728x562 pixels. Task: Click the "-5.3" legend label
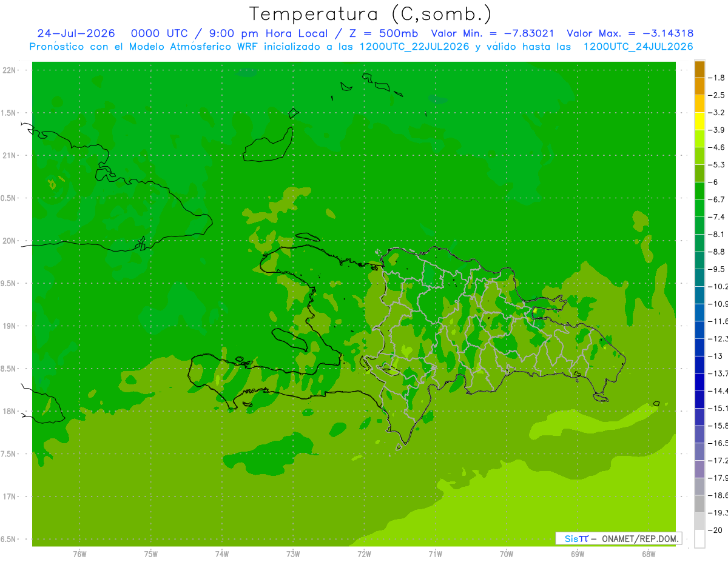(716, 164)
